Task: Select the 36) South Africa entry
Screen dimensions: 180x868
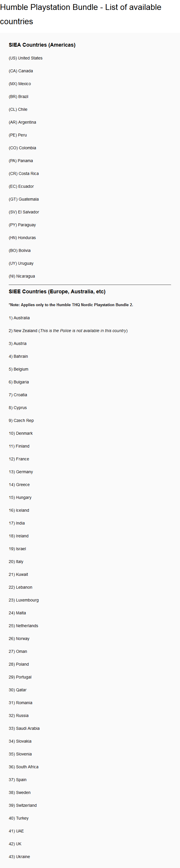Action: pyautogui.click(x=24, y=767)
